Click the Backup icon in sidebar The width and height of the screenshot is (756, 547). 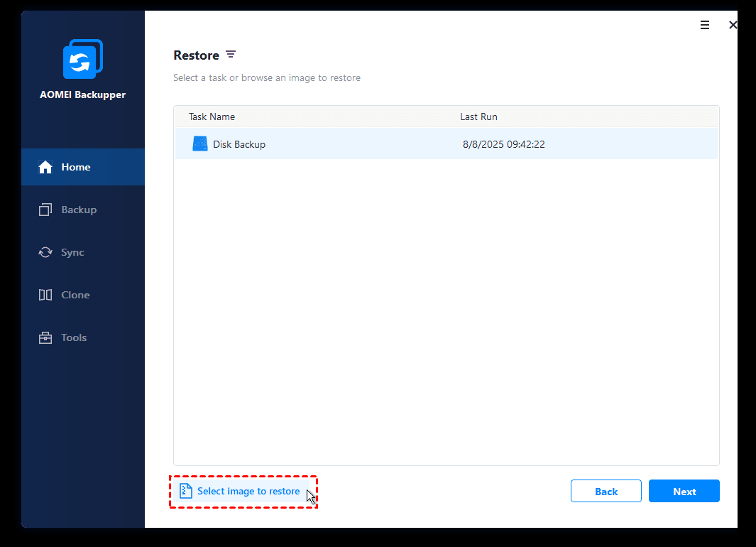click(45, 210)
